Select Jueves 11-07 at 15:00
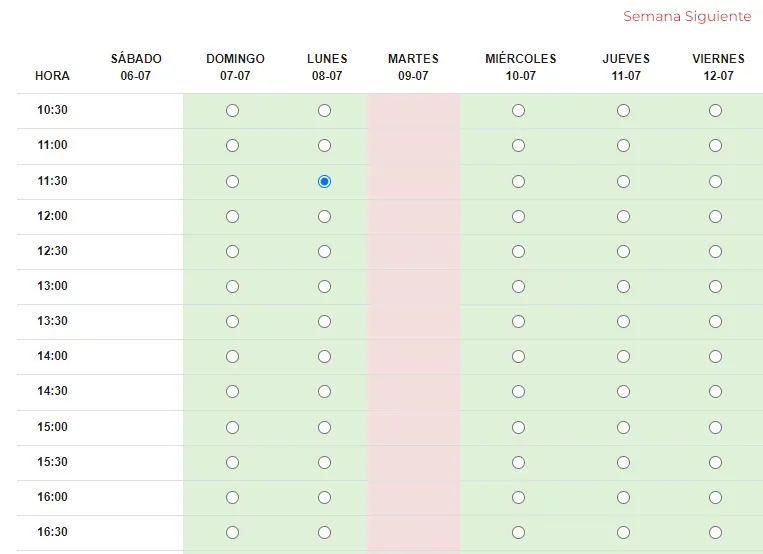This screenshot has width=763, height=554. click(x=623, y=427)
